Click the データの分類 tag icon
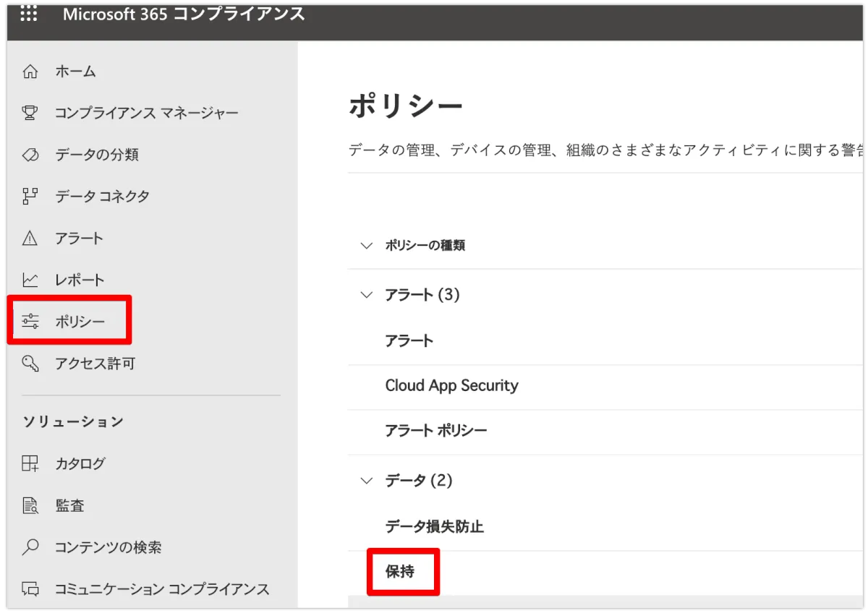The width and height of the screenshot is (868, 613). click(30, 155)
